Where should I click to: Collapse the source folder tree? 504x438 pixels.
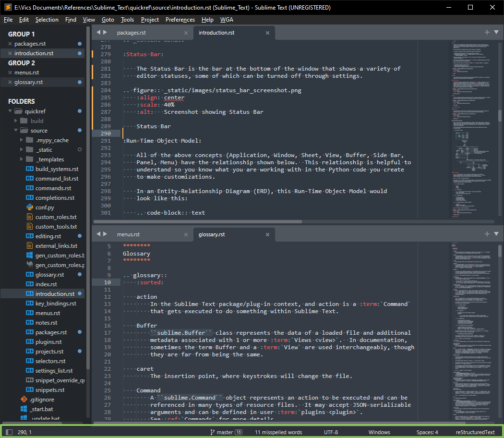[16, 131]
